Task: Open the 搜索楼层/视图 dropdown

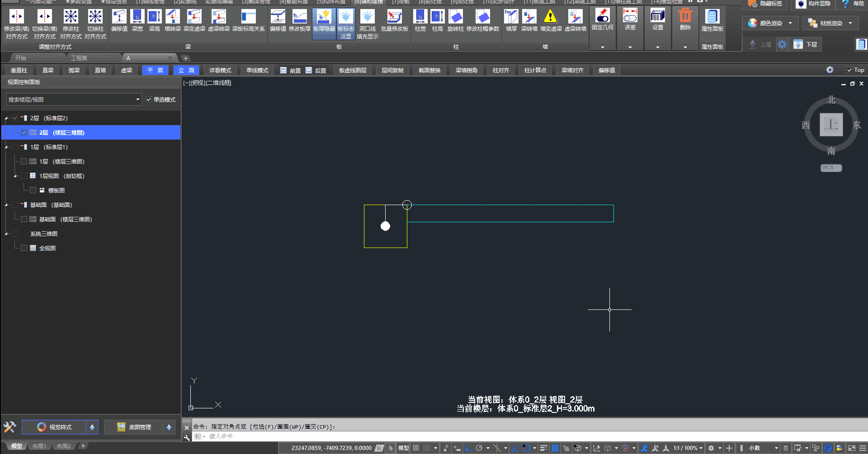Action: point(137,99)
